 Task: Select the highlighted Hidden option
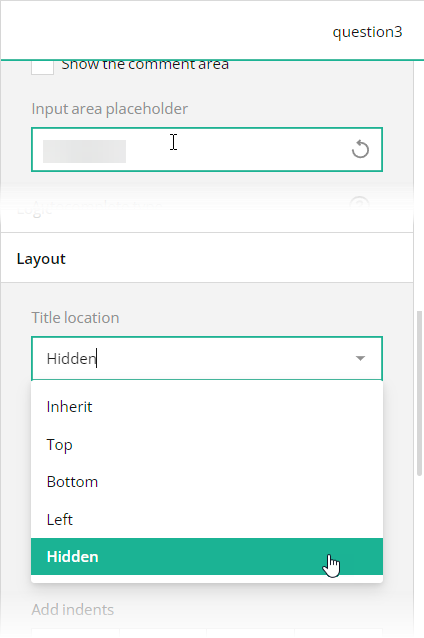[207, 557]
